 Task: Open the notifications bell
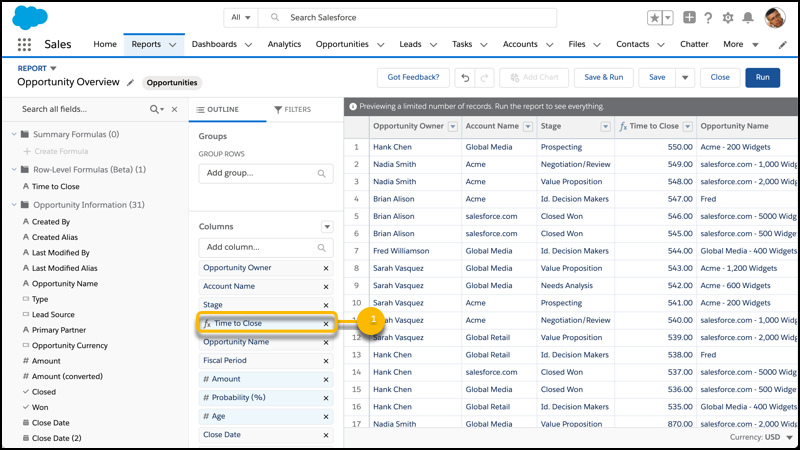click(x=747, y=18)
